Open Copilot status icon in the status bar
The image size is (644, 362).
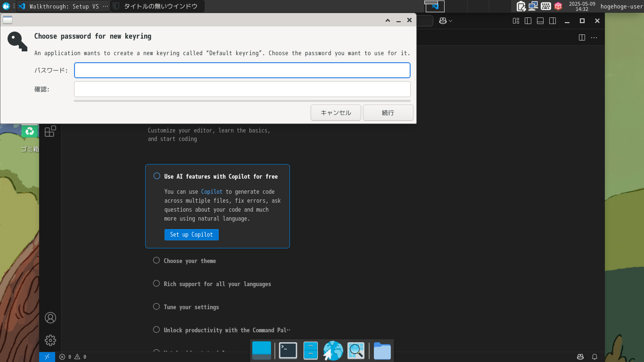(x=580, y=357)
